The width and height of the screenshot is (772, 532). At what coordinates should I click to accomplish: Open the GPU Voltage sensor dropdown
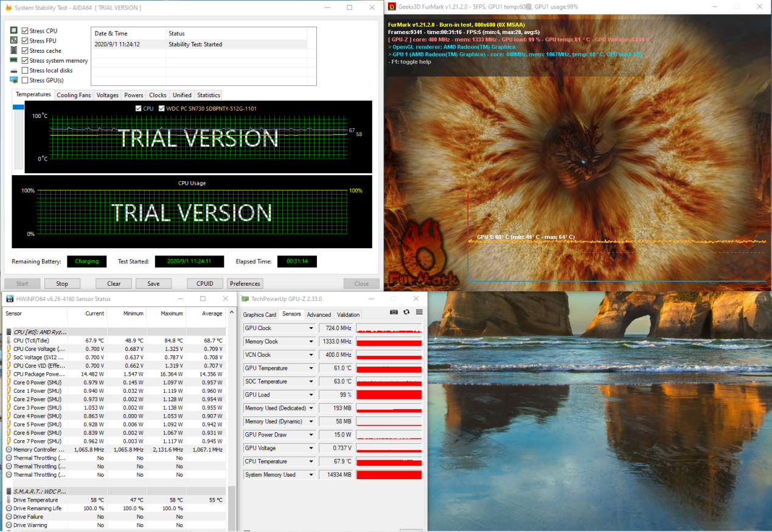tap(311, 448)
